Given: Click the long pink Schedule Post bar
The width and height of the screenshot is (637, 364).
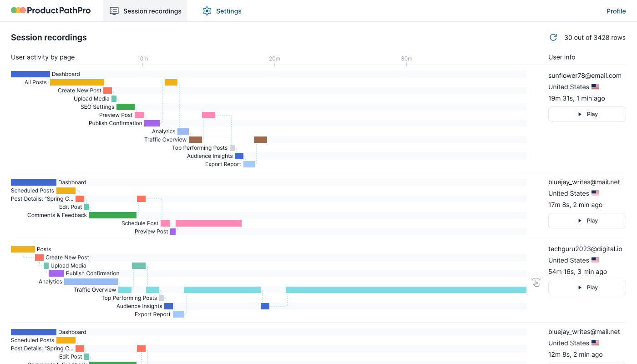Looking at the screenshot, I should point(208,223).
